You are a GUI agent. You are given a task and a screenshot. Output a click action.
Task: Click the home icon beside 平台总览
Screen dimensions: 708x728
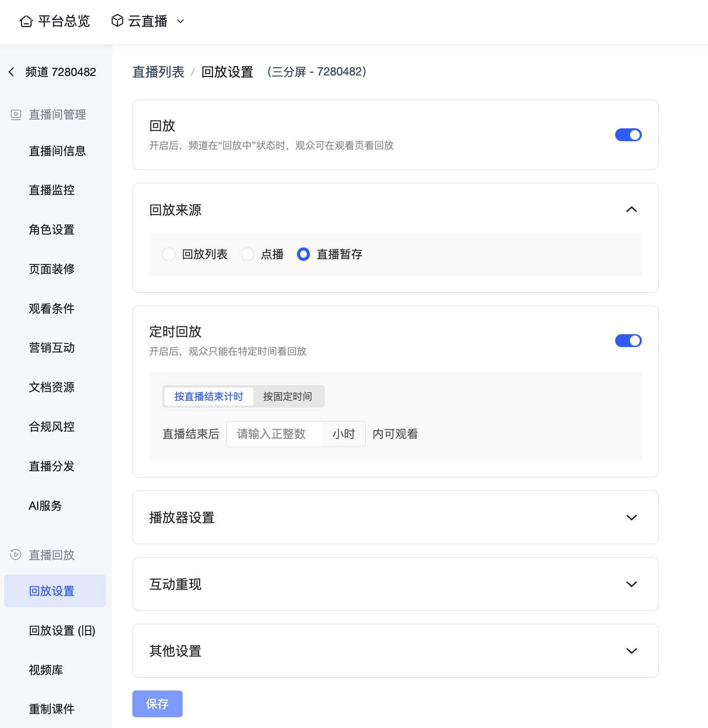[26, 21]
